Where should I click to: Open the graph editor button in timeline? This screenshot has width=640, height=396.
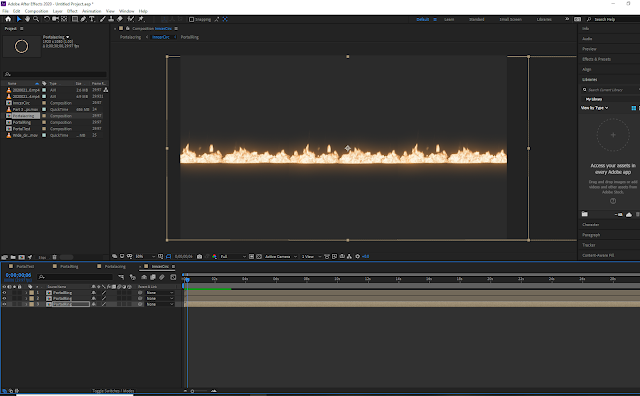[x=173, y=277]
